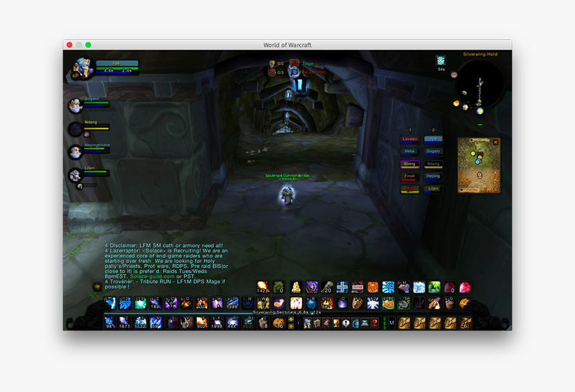
Task: Cast the ability with count 1677
Action: coord(125,323)
